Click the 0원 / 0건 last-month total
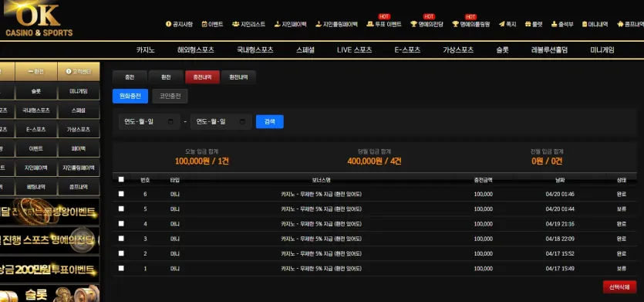Screen dimensions: 644x302 click(547, 161)
